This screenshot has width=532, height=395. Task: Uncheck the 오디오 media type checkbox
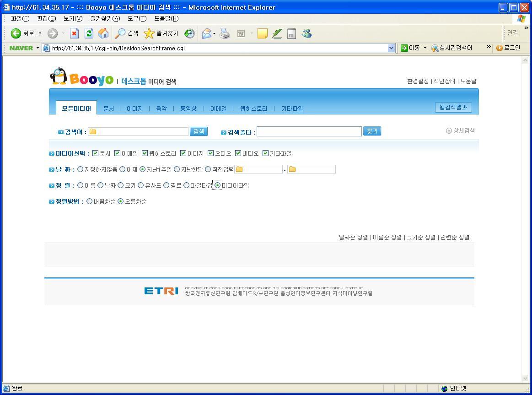coord(210,153)
